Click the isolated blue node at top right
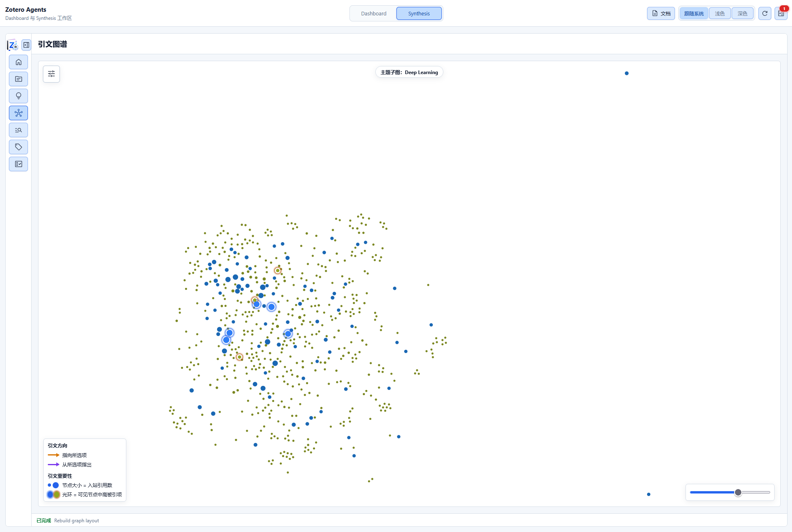The width and height of the screenshot is (792, 532). (x=627, y=73)
